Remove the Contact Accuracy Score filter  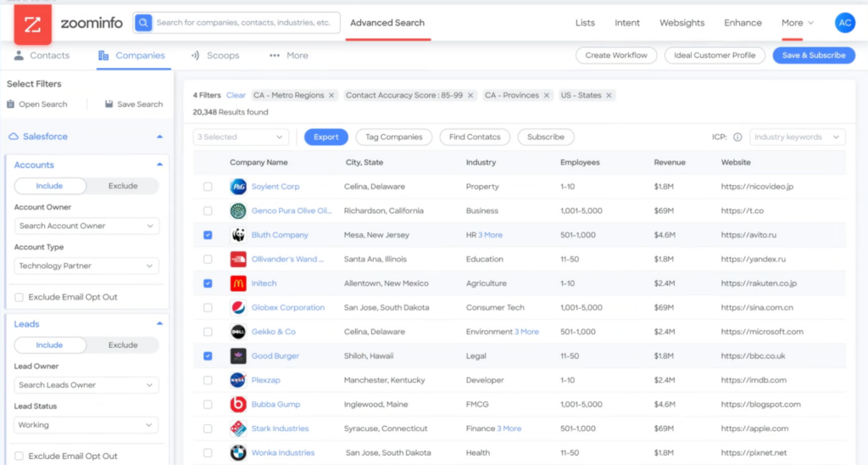click(x=470, y=95)
